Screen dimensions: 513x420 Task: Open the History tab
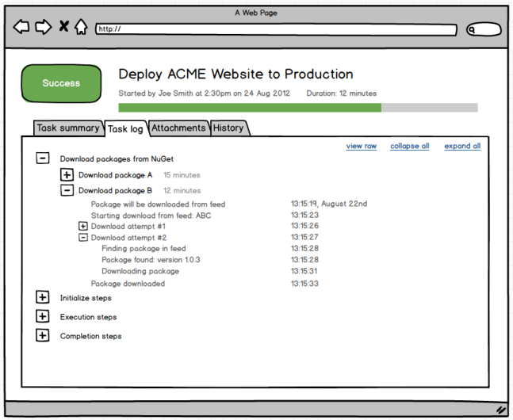pyautogui.click(x=228, y=128)
